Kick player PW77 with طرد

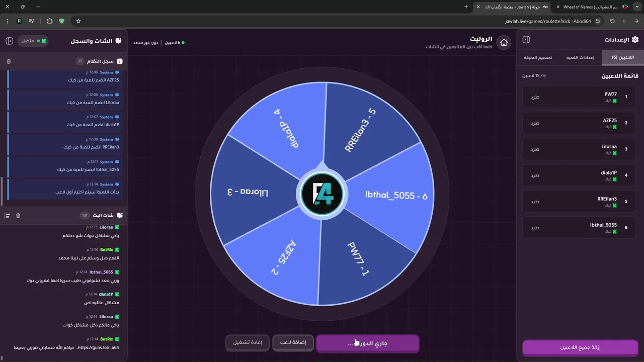535,97
